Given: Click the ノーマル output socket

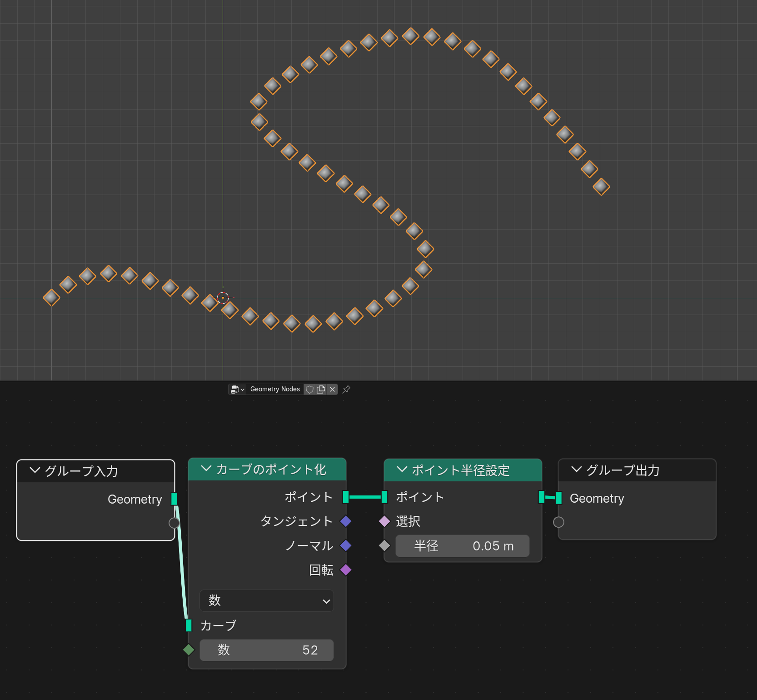Looking at the screenshot, I should 346,545.
